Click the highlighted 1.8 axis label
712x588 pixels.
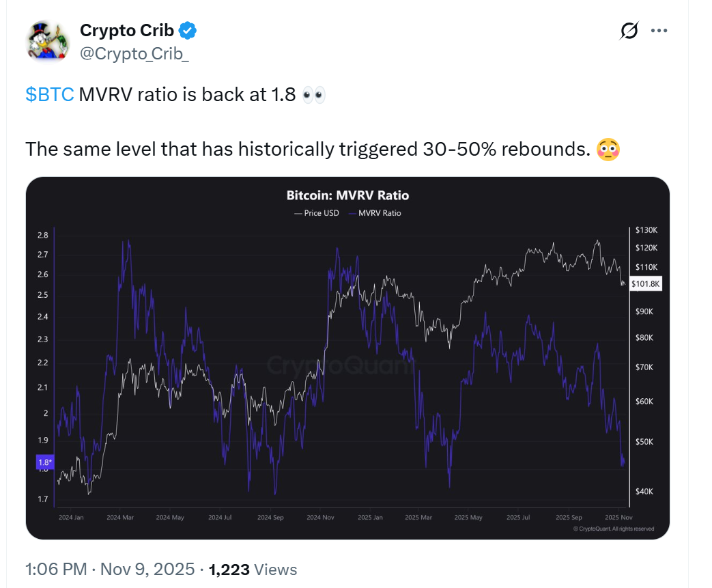coord(45,462)
